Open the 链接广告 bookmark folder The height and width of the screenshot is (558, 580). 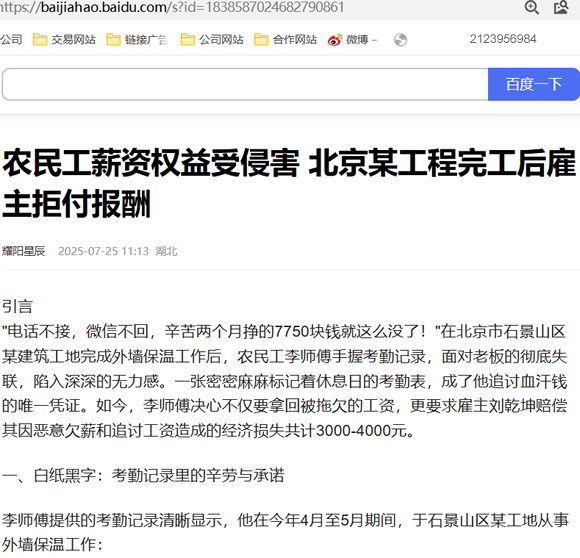tap(138, 39)
